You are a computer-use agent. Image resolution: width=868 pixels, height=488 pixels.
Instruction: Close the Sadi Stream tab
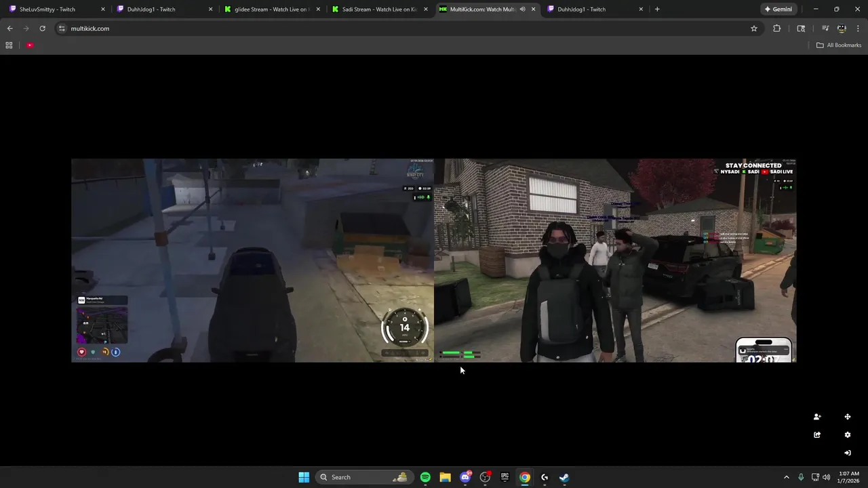click(x=426, y=9)
